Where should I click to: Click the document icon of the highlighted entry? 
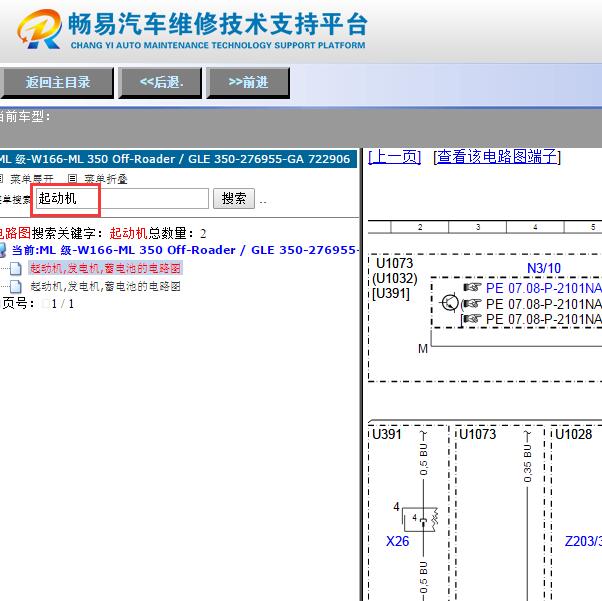[x=15, y=268]
